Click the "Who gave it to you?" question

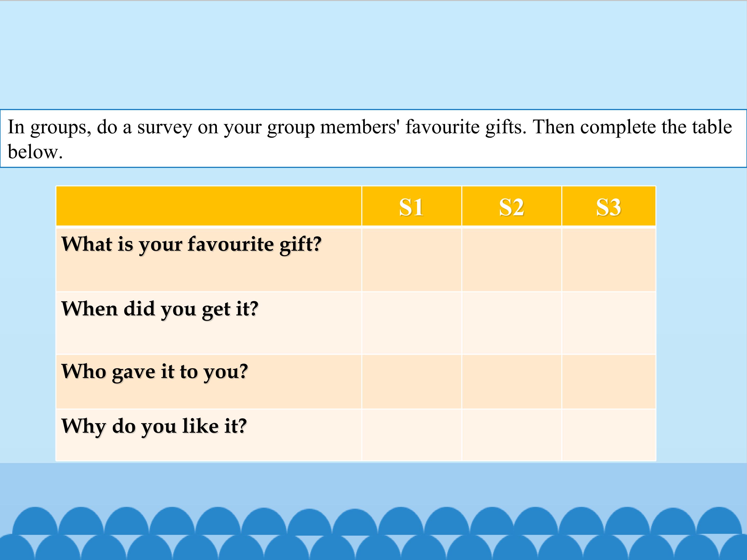click(155, 372)
